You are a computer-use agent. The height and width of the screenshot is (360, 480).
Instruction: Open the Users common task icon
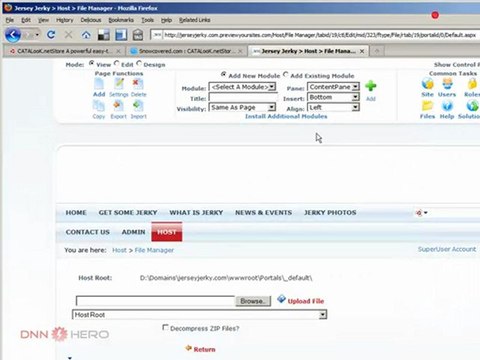pyautogui.click(x=447, y=83)
